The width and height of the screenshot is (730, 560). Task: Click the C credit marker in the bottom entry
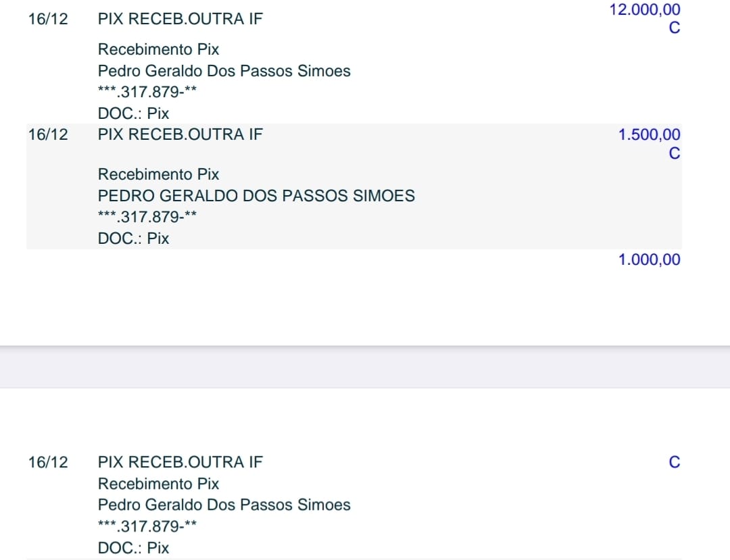tap(674, 462)
